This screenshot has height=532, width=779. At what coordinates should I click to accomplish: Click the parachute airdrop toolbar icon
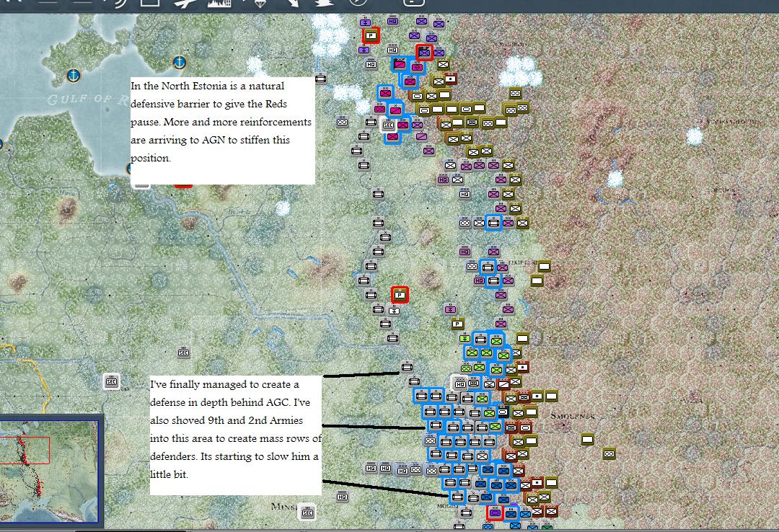tap(260, 4)
